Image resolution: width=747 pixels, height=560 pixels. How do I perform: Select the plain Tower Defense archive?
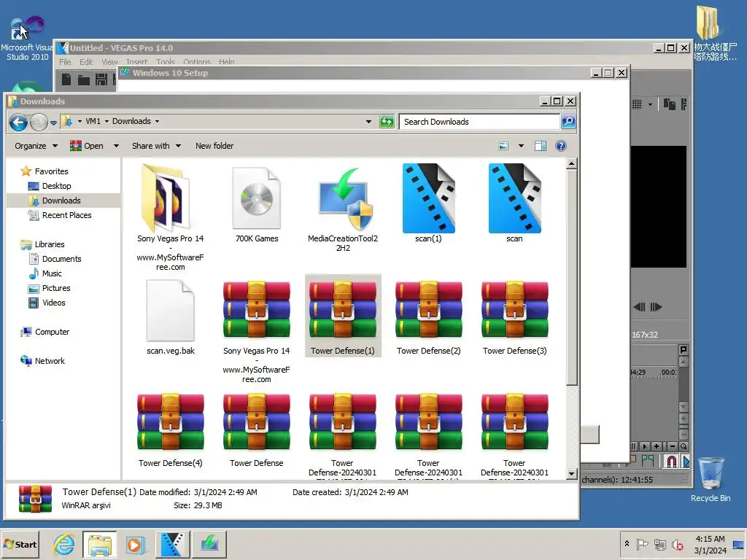(257, 429)
